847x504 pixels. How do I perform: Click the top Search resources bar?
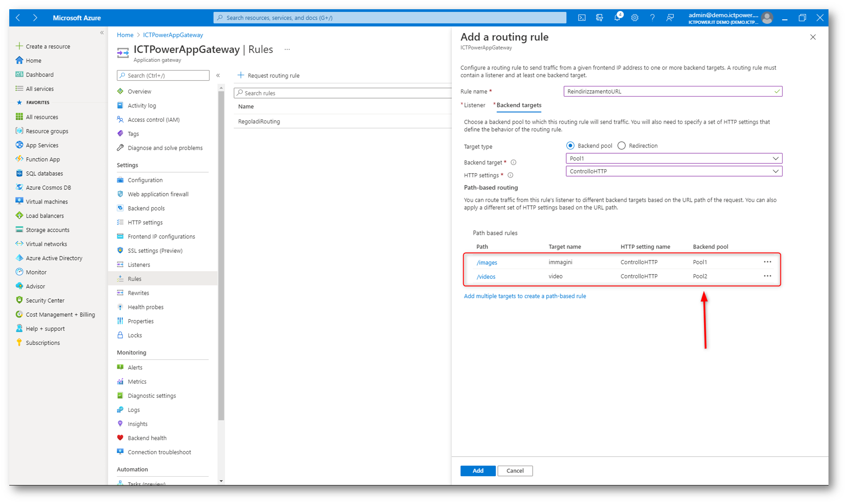[390, 18]
